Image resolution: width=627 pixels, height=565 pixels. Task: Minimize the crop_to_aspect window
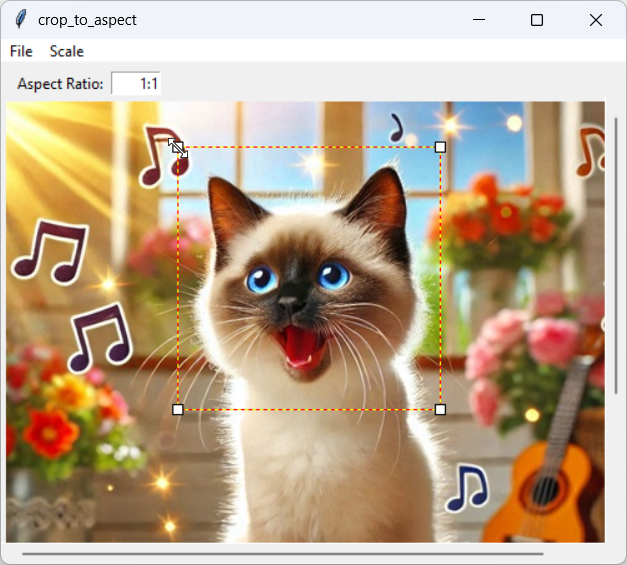point(479,20)
